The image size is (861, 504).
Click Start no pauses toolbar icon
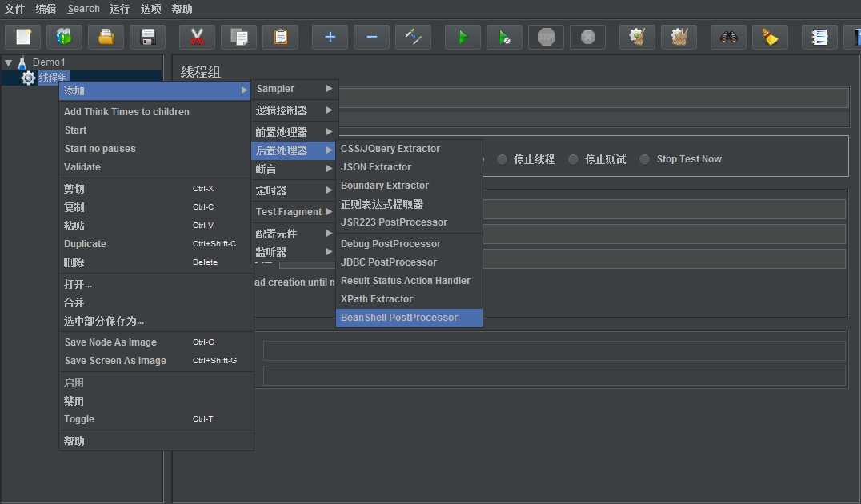click(505, 37)
